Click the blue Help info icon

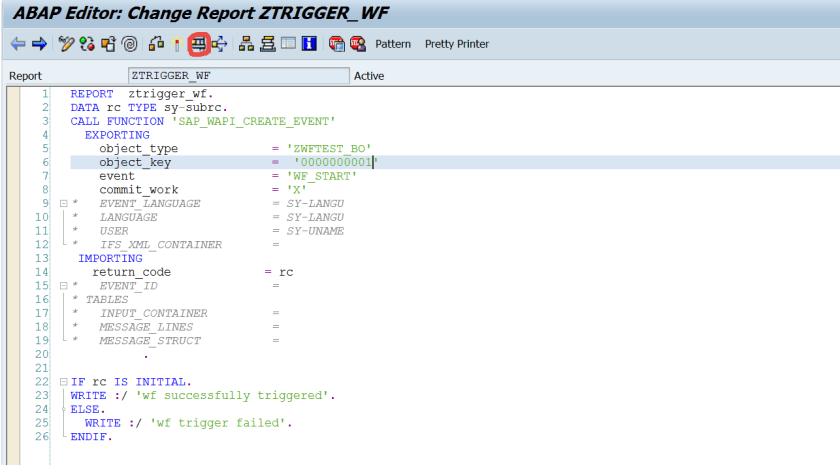coord(310,44)
